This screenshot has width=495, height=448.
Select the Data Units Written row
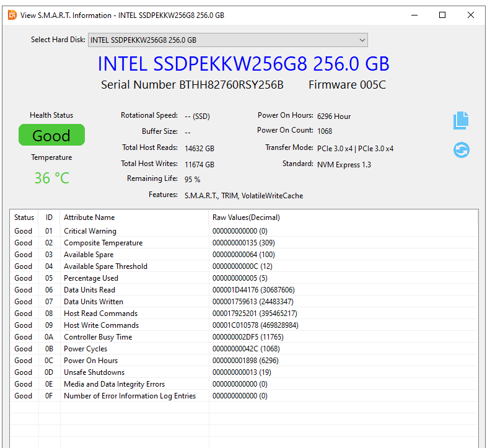pos(94,302)
